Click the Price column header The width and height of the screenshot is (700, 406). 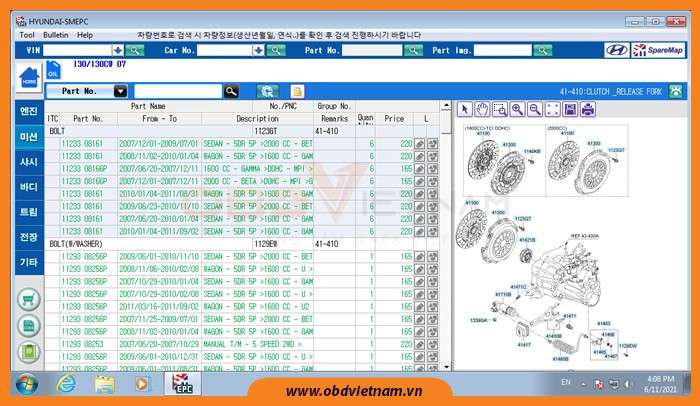(x=394, y=119)
